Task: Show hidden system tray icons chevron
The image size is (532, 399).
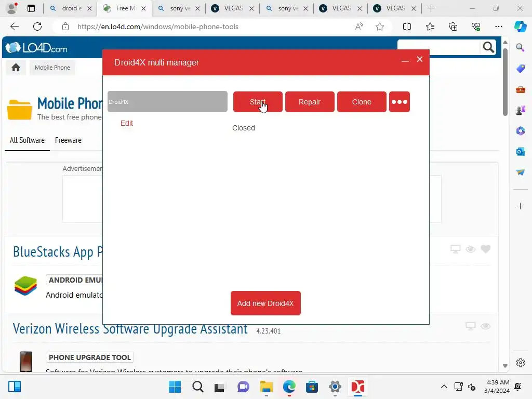Action: 444,387
